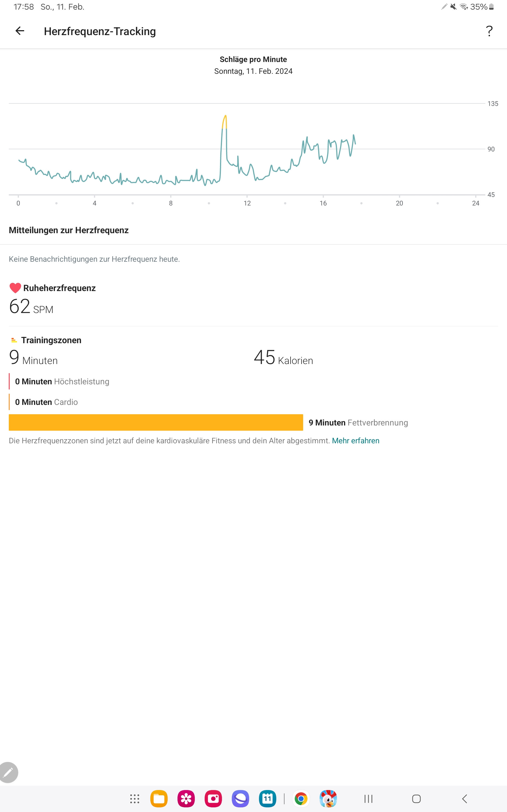Screen dimensions: 507x812
Task: Tap the Trainingszonen bars icon
Action: coord(14,340)
